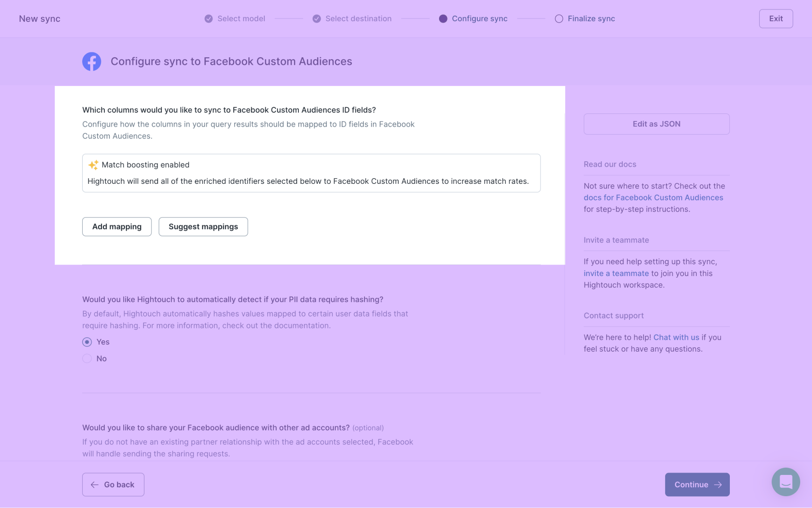
Task: Click the Facebook logo icon
Action: tap(92, 61)
